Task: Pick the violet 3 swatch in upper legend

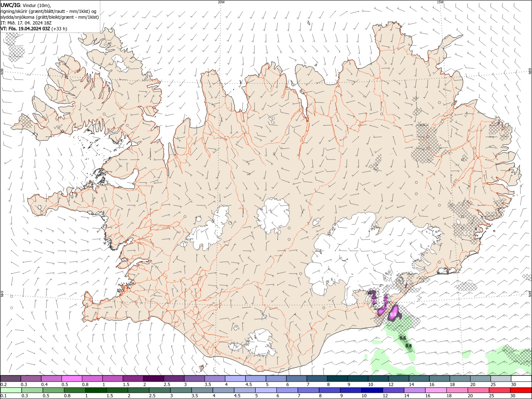Action: point(194,379)
